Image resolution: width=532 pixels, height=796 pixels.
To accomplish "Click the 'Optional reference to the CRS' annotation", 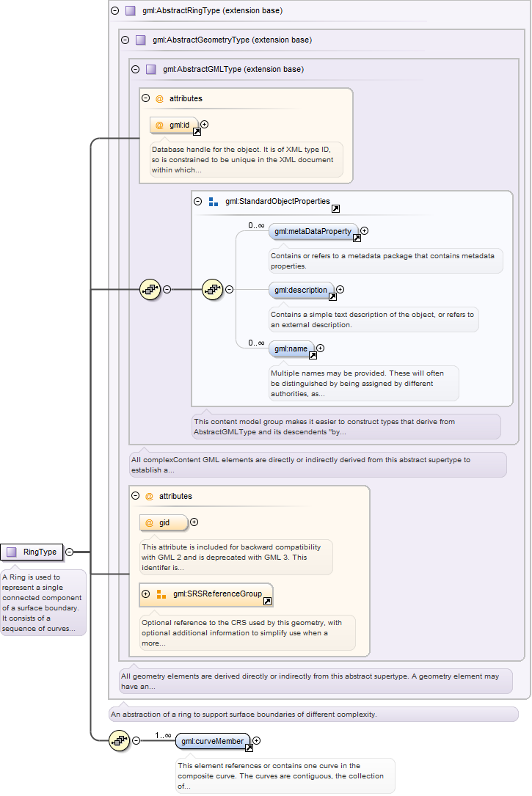I will 248,632.
